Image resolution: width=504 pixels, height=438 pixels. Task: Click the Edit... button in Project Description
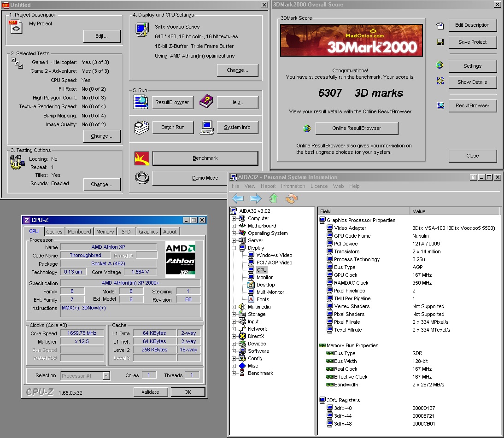101,36
